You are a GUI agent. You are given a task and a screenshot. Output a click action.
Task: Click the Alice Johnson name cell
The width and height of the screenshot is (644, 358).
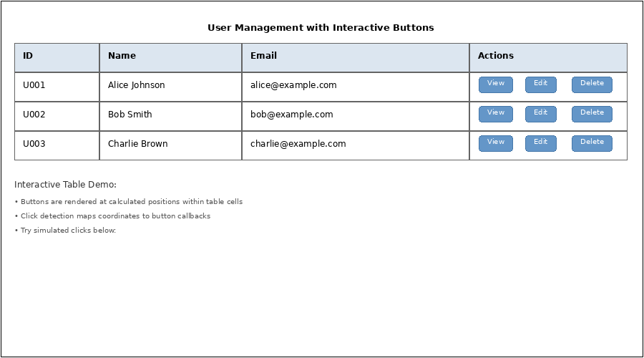click(170, 86)
